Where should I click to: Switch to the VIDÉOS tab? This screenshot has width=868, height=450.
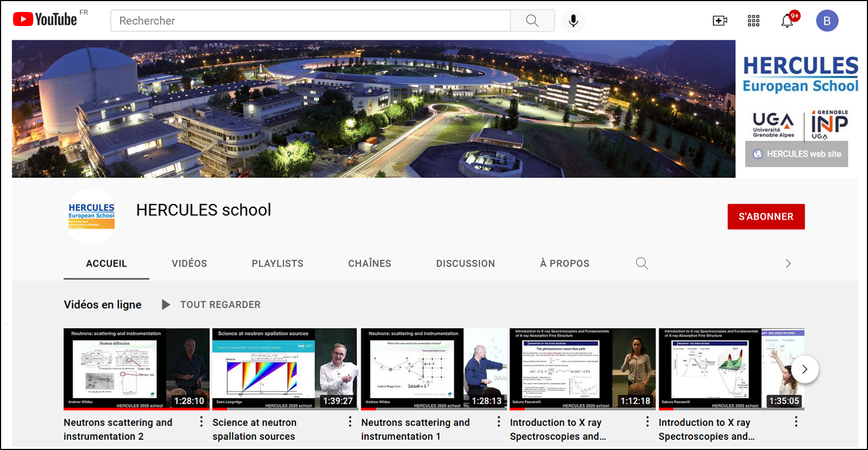coord(190,264)
